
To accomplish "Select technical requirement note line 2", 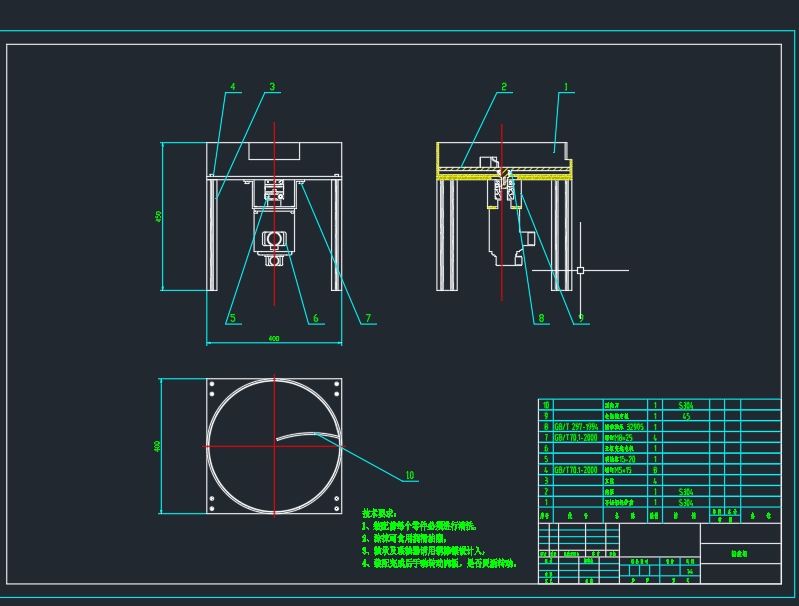I will (x=405, y=538).
